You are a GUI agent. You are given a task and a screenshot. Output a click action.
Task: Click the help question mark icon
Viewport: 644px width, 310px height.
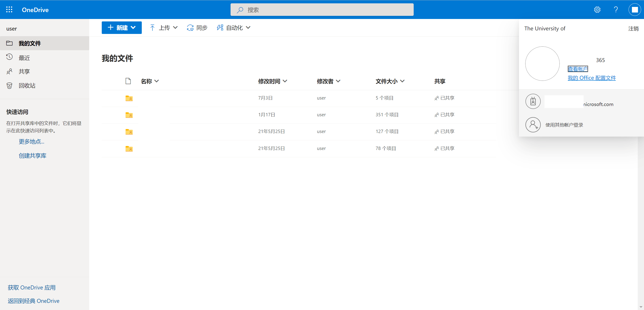[x=616, y=10]
